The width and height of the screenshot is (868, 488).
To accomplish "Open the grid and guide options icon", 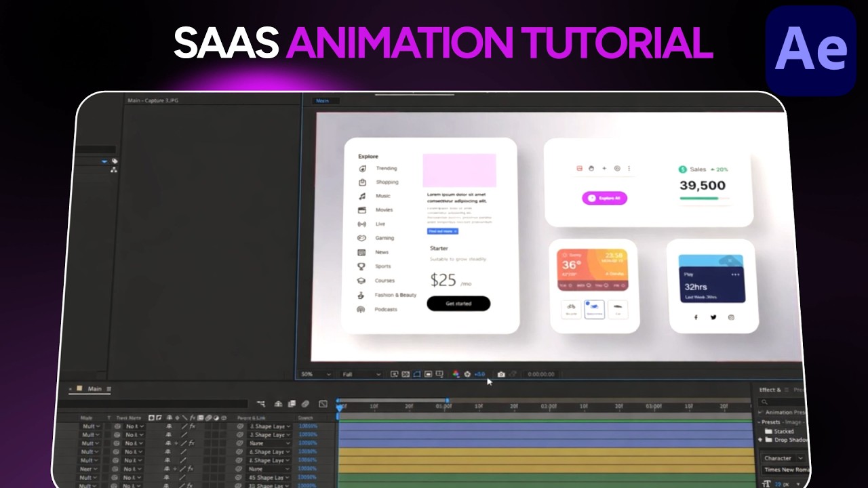I will click(x=439, y=374).
